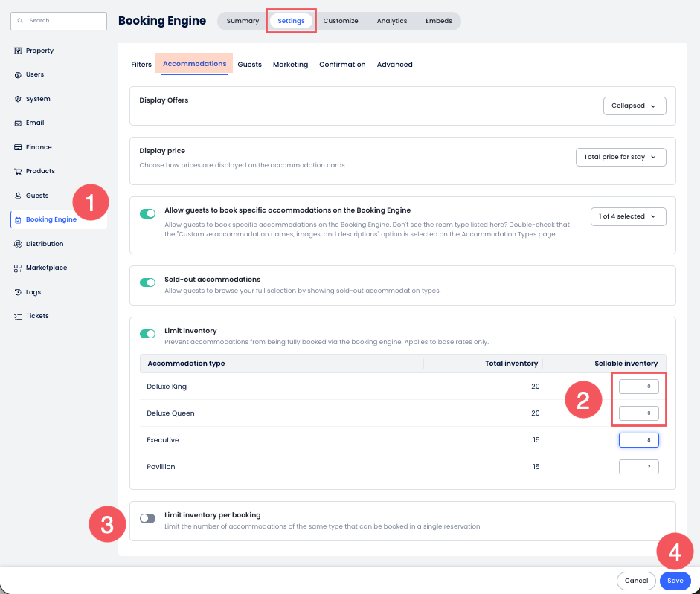Click the Distribution globe icon
700x594 pixels.
tap(18, 244)
